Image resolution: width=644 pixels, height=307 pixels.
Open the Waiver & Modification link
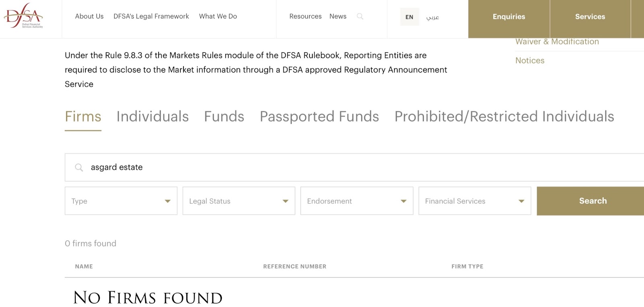point(557,42)
